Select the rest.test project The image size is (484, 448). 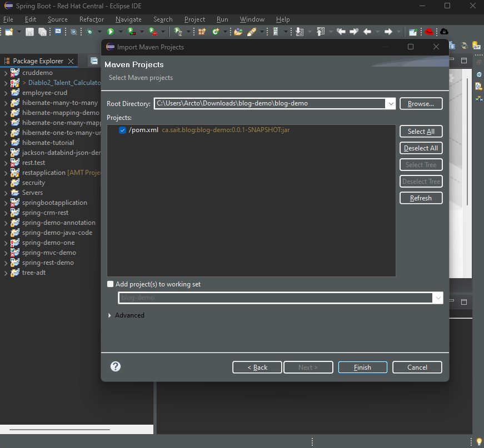click(x=33, y=163)
